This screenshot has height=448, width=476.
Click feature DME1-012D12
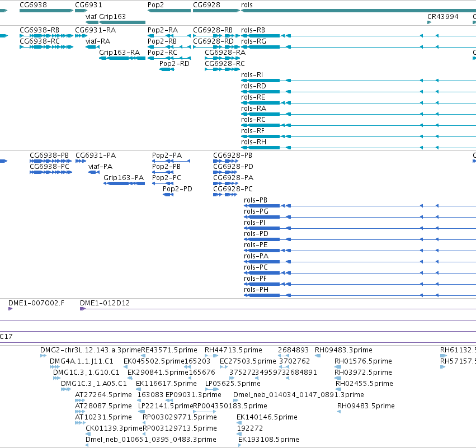click(x=278, y=309)
